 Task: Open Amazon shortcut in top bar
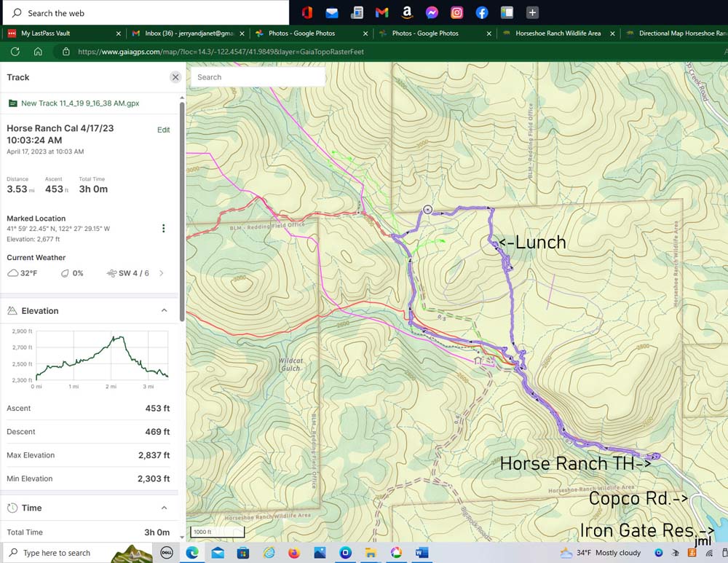pyautogui.click(x=406, y=12)
